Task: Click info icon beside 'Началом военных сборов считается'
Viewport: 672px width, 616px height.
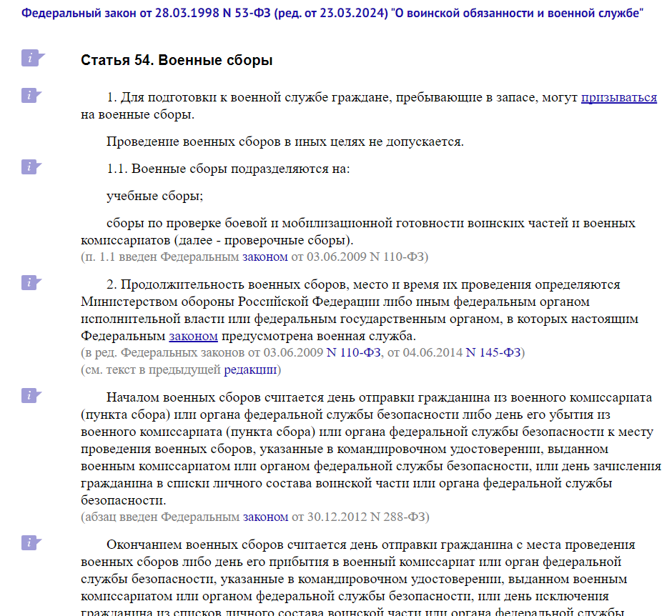Action: click(31, 395)
